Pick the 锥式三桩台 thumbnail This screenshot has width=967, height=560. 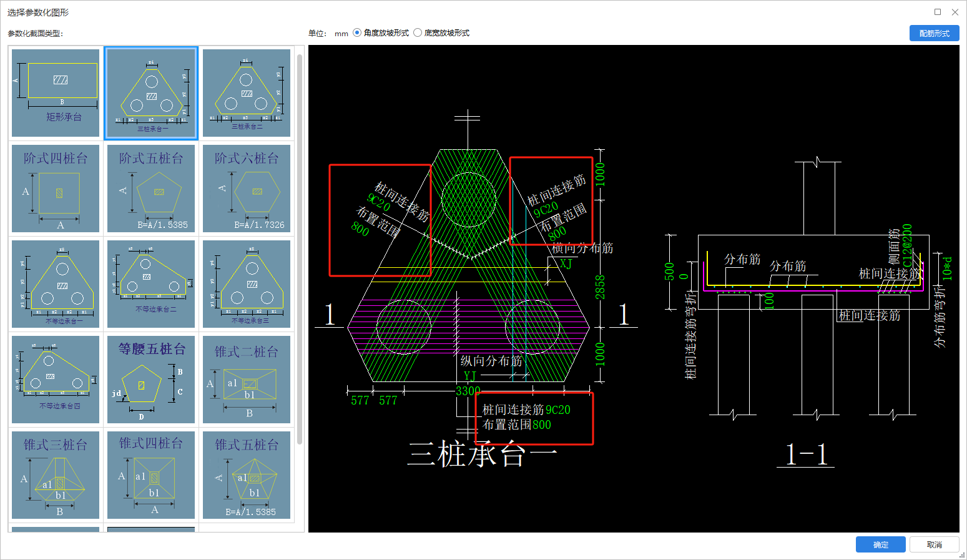(x=56, y=475)
